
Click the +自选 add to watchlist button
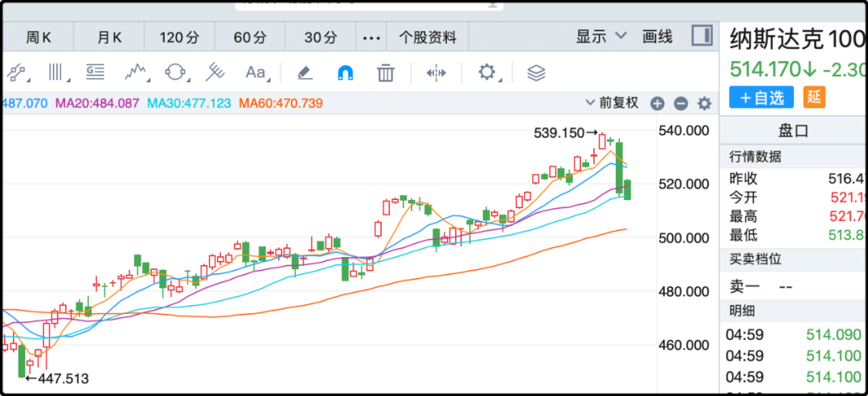tap(761, 97)
